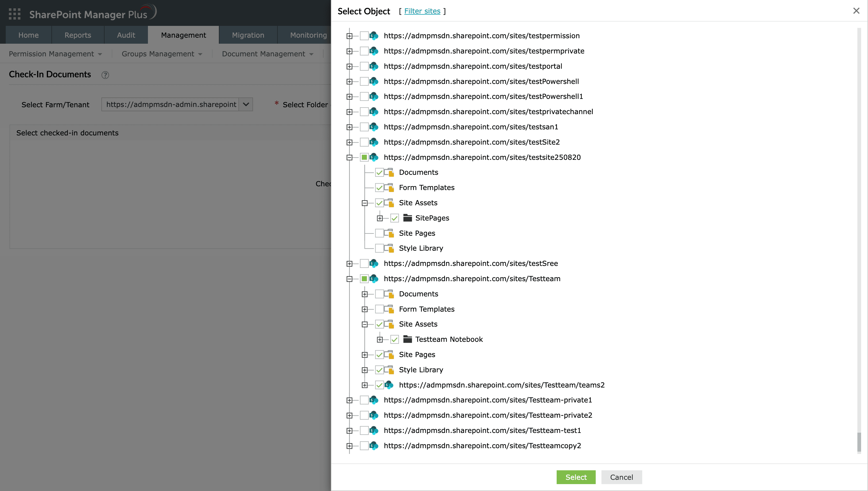Viewport: 868px width, 491px height.
Task: Check the testpermission site checkbox
Action: pyautogui.click(x=364, y=36)
